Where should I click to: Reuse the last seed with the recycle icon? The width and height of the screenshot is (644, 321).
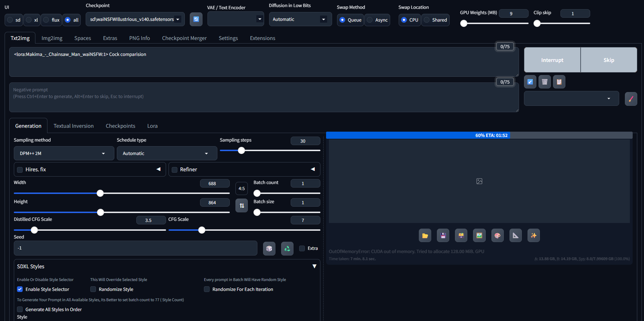click(x=287, y=248)
